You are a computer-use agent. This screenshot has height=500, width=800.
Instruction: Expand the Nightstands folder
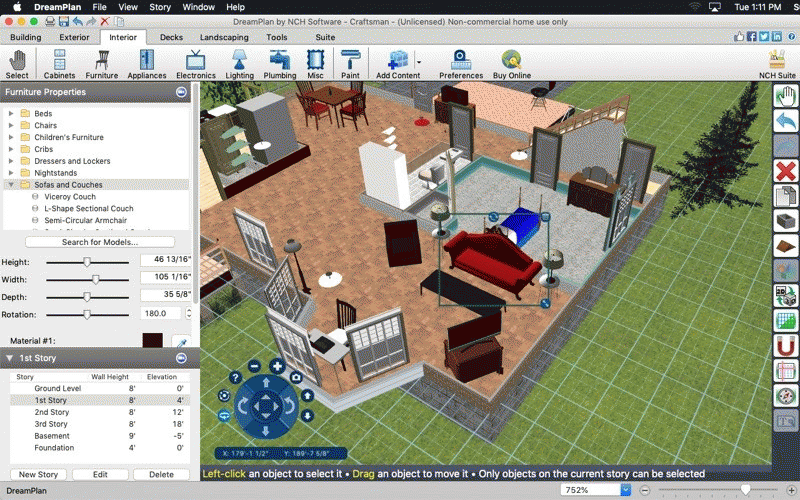(11, 173)
